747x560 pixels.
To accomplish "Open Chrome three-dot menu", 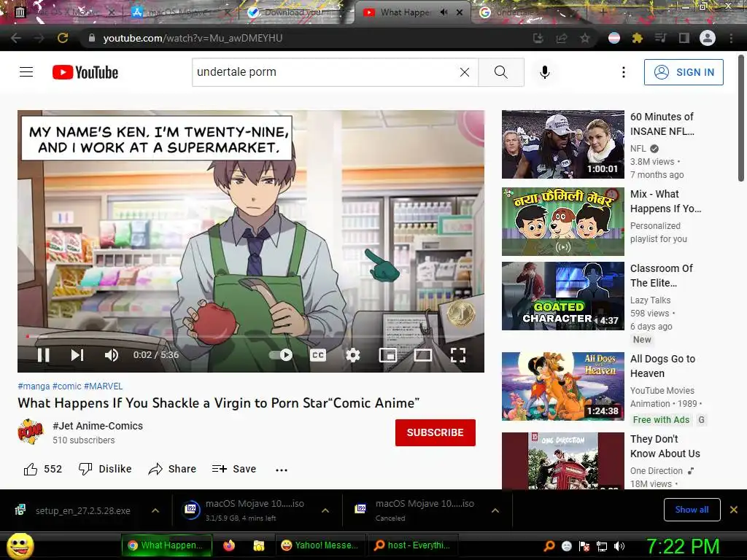I will click(x=731, y=38).
